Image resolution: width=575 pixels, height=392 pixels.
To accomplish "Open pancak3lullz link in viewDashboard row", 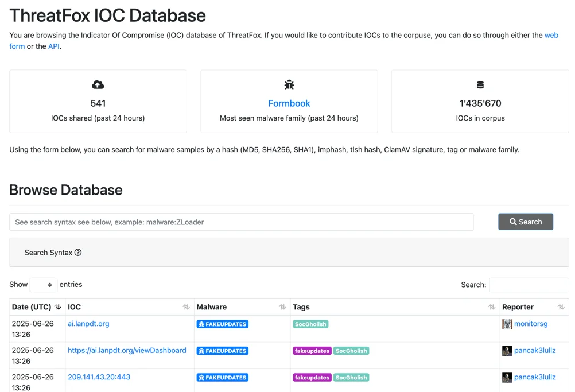I will click(x=535, y=350).
